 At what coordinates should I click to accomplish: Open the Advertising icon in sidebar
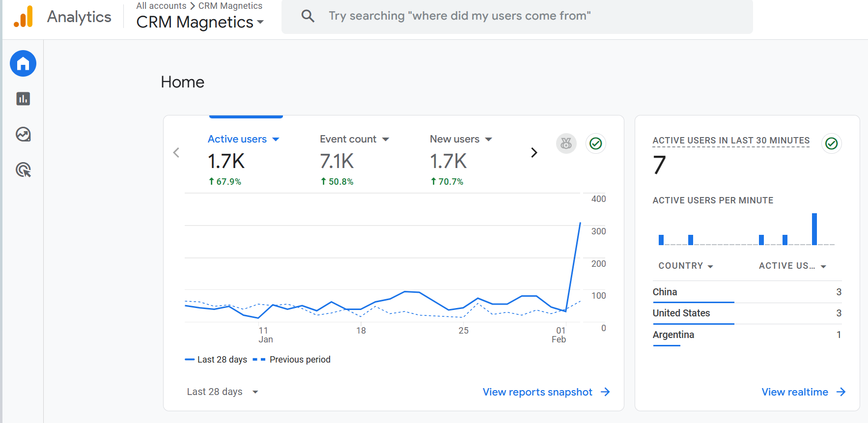pos(23,170)
